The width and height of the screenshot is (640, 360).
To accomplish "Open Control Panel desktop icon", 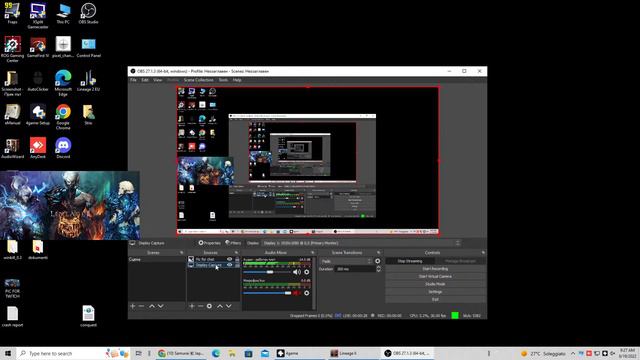I will point(88,47).
